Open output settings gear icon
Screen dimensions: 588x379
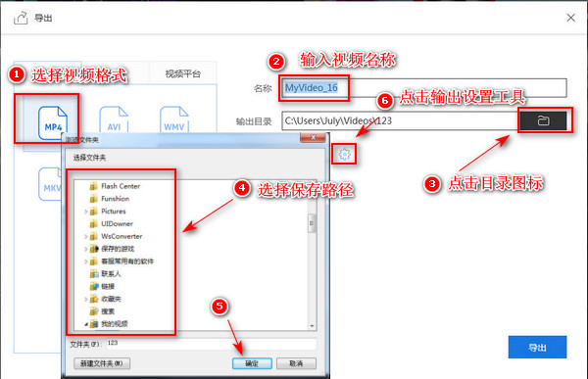click(344, 154)
